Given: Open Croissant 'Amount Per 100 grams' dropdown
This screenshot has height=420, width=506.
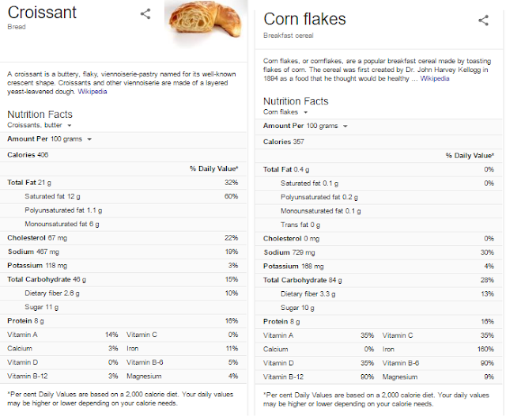Looking at the screenshot, I should coord(49,139).
